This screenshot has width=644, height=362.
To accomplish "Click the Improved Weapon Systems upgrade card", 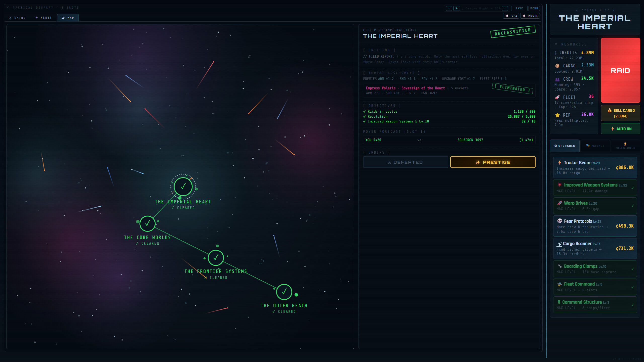I will point(595,188).
